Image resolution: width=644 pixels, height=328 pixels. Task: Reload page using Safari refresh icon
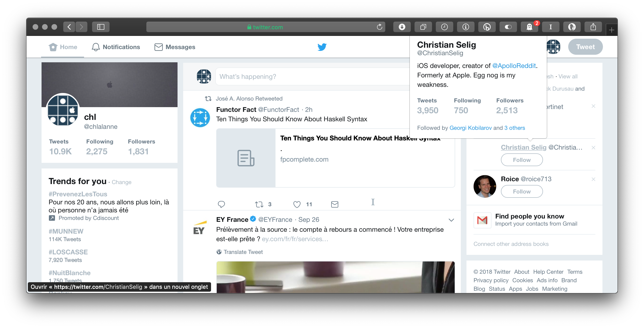coord(379,27)
